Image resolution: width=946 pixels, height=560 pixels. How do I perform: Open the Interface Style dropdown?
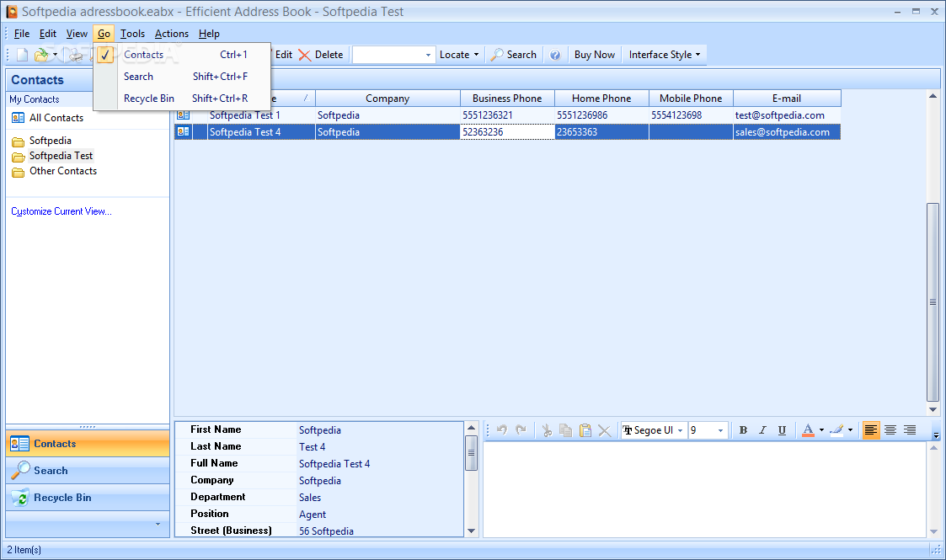coord(665,55)
